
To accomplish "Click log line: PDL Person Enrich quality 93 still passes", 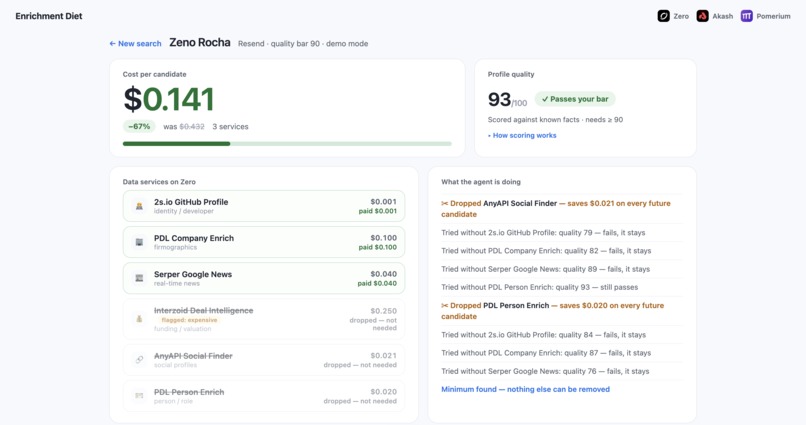I will click(x=539, y=287).
